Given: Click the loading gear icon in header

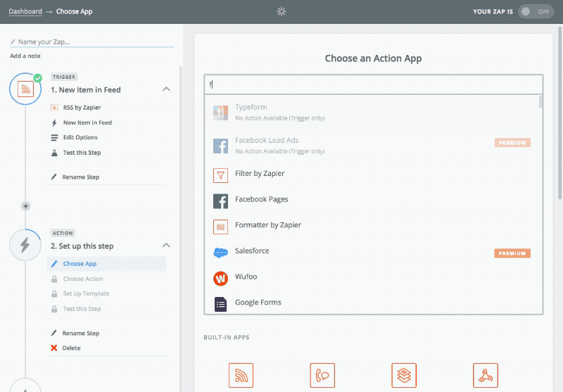Looking at the screenshot, I should coord(281,11).
